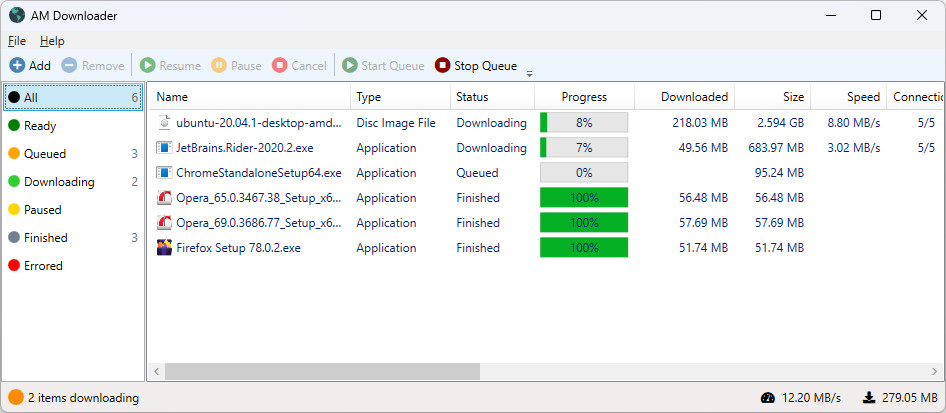
Task: Select ubuntu-20.04.1-desktop-amd file name
Action: 259,123
